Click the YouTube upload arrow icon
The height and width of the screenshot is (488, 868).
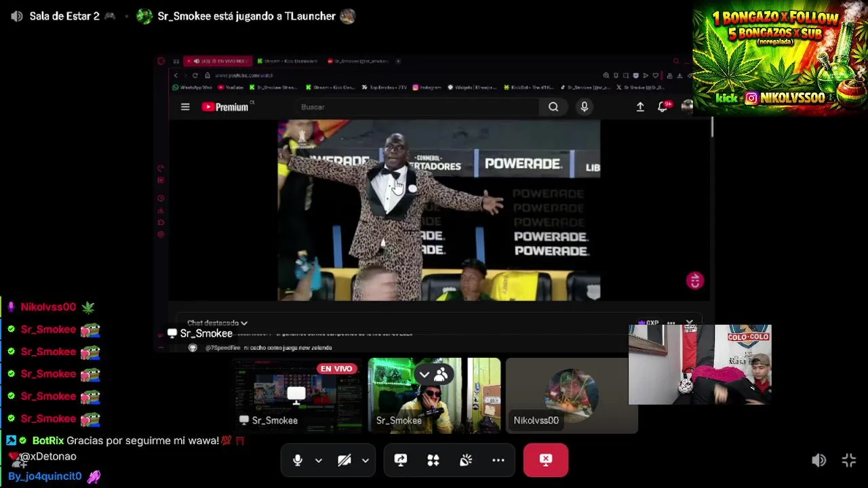click(640, 107)
